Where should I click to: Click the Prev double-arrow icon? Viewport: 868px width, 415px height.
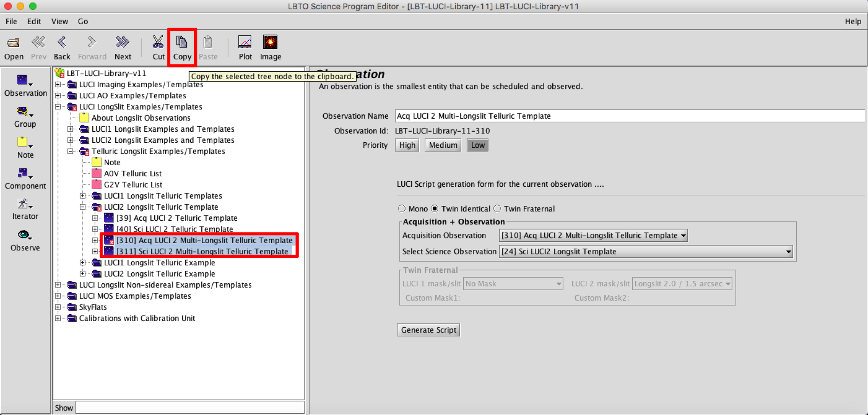pos(38,42)
